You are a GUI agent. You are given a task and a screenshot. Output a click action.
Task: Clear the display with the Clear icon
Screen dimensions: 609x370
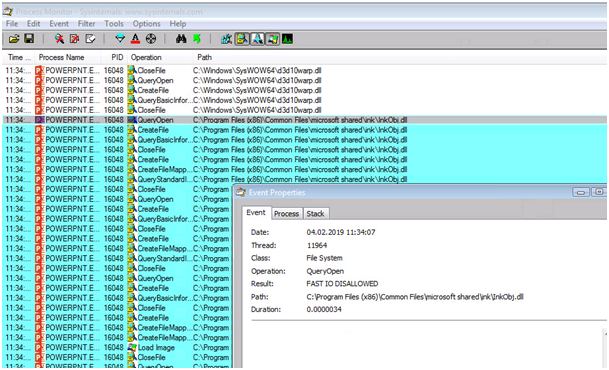(90, 38)
